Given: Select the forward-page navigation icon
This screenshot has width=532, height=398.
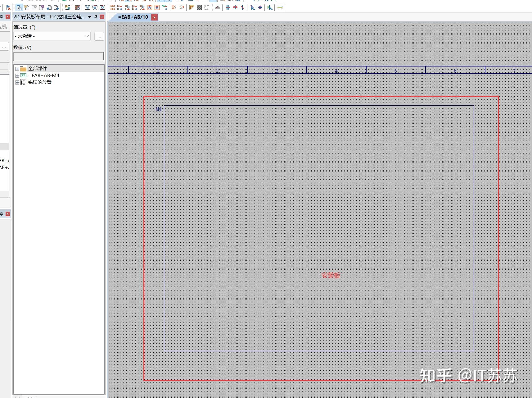Looking at the screenshot, I should [x=57, y=8].
